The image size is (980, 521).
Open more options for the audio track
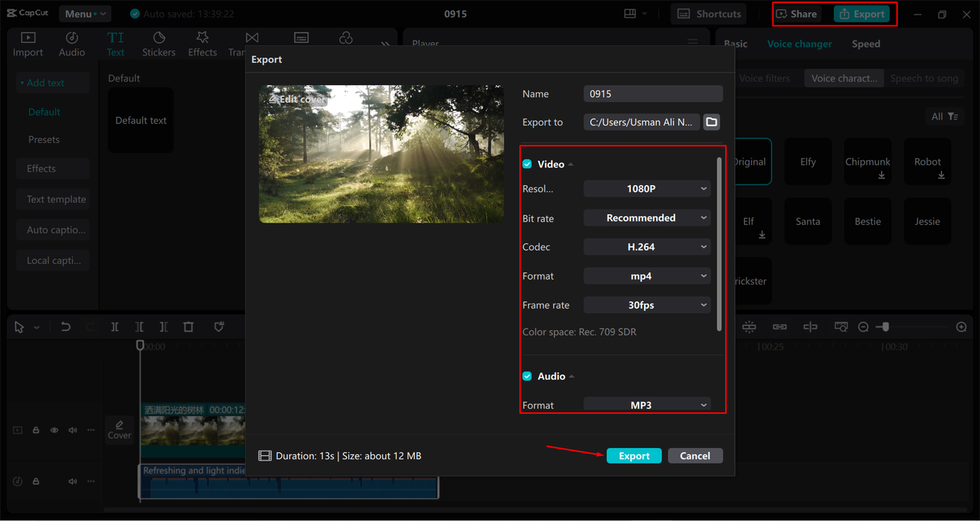90,481
